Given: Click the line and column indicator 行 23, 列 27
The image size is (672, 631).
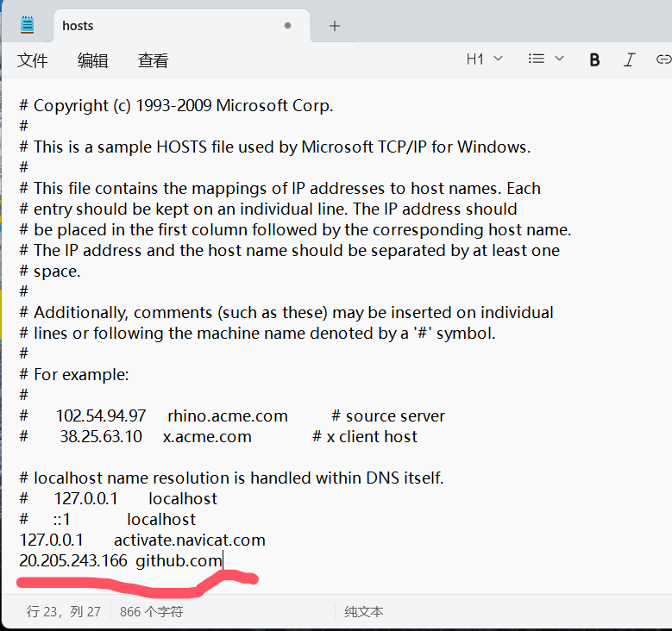Looking at the screenshot, I should [64, 611].
